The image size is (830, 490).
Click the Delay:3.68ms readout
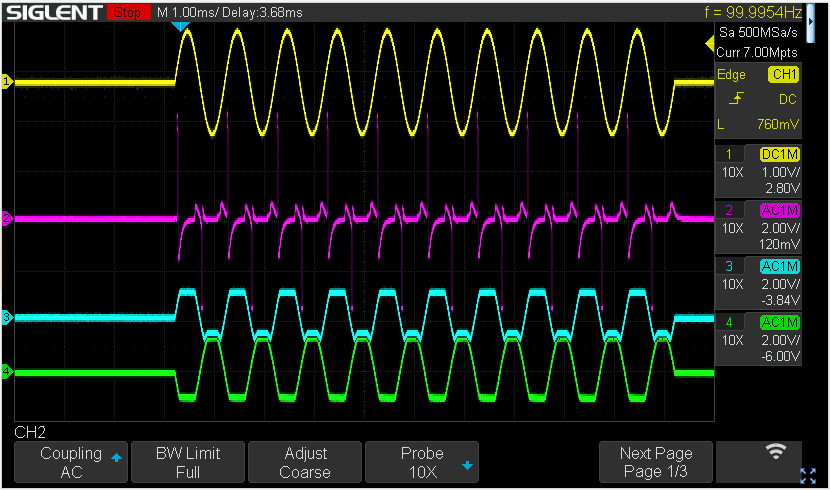[262, 12]
